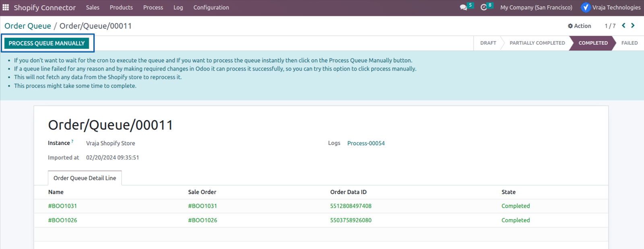Open the Products menu
Viewport: 644px width, 249px height.
pyautogui.click(x=121, y=7)
